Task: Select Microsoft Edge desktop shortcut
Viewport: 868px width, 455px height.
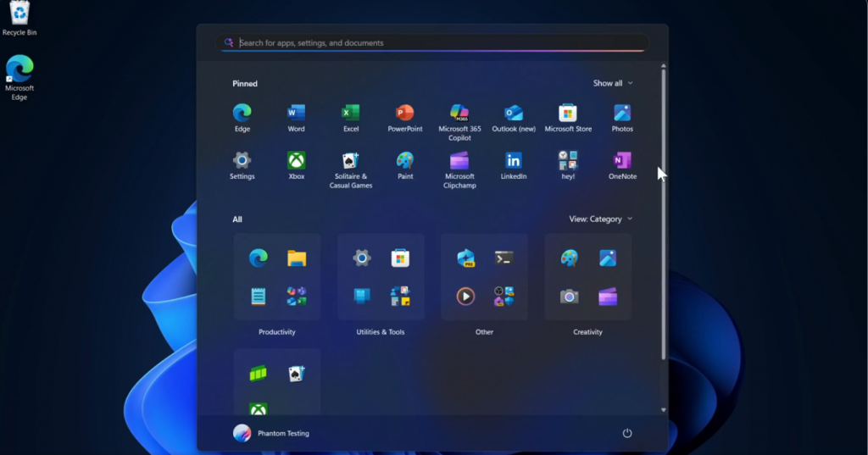Action: (x=19, y=77)
